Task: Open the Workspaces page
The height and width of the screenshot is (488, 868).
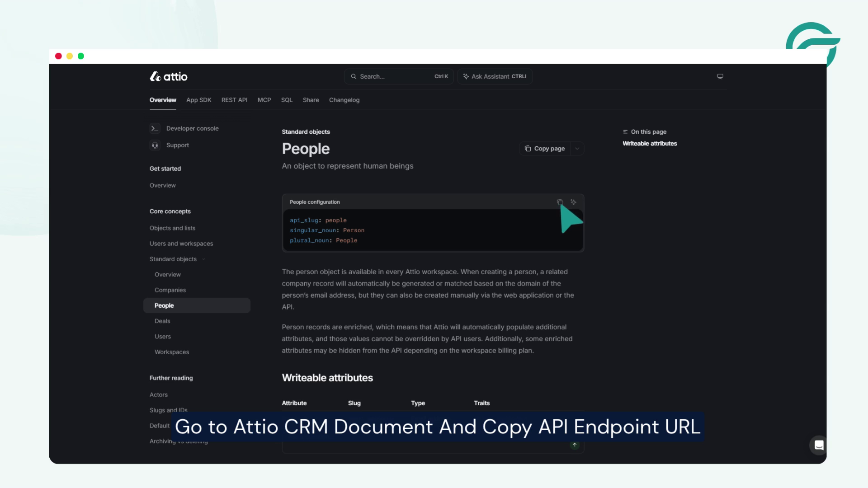Action: pyautogui.click(x=172, y=352)
